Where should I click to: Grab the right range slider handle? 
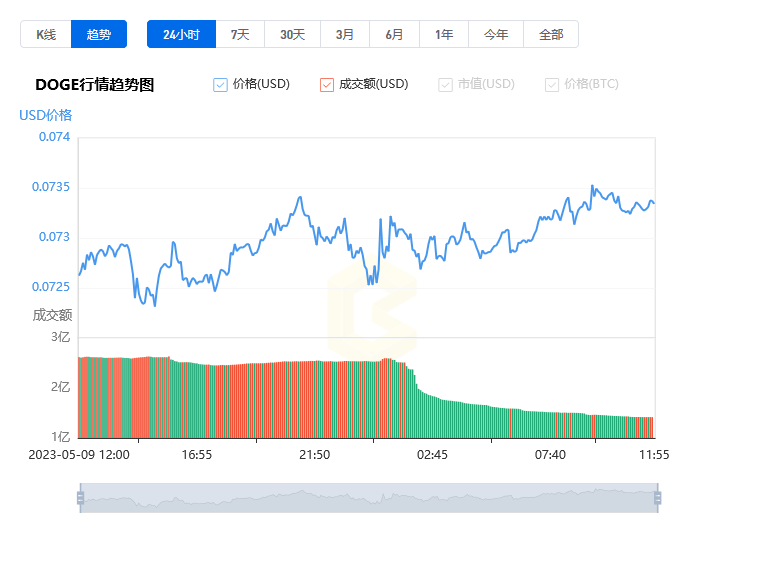658,498
